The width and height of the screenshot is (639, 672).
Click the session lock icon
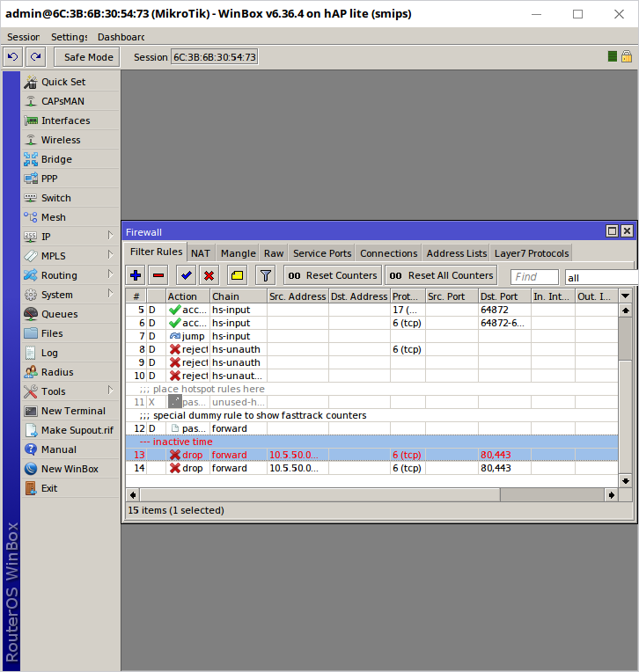point(627,56)
